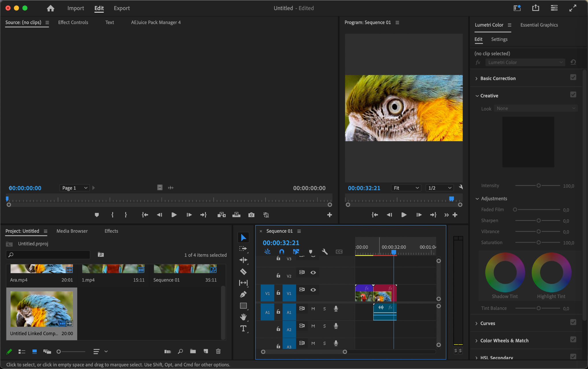Open timeline wrench display settings

(325, 252)
